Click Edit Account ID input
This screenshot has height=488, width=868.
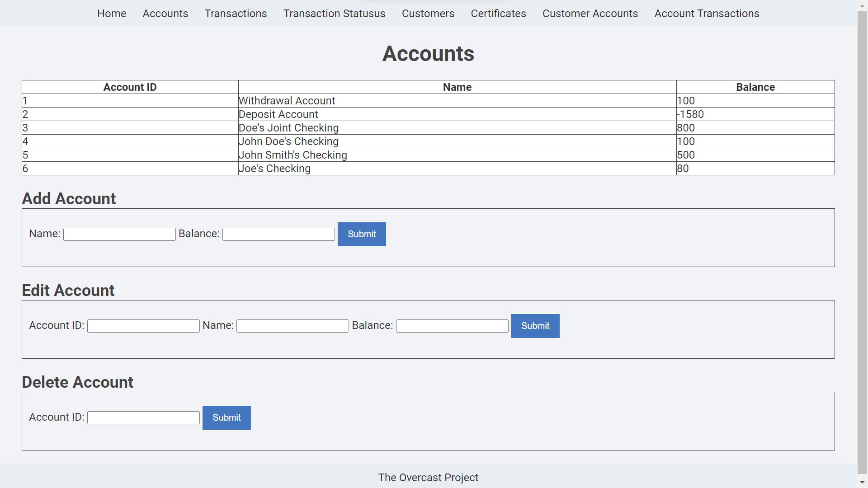pos(143,326)
